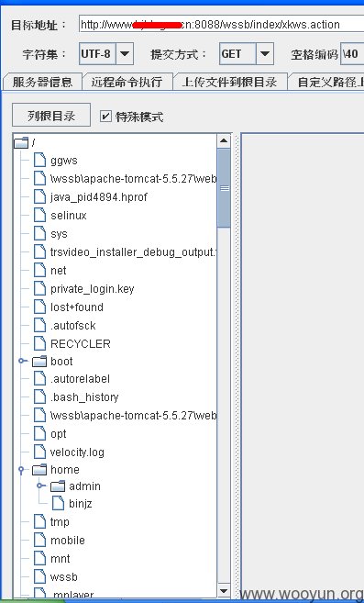Select the java_pid4894.hprof entry
Viewport: 364px width, 603px height.
(99, 197)
